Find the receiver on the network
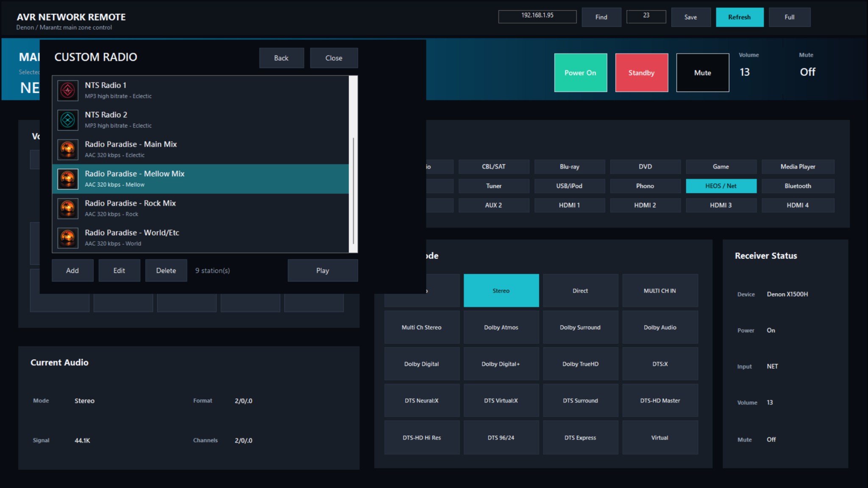This screenshot has height=488, width=868. coord(601,17)
